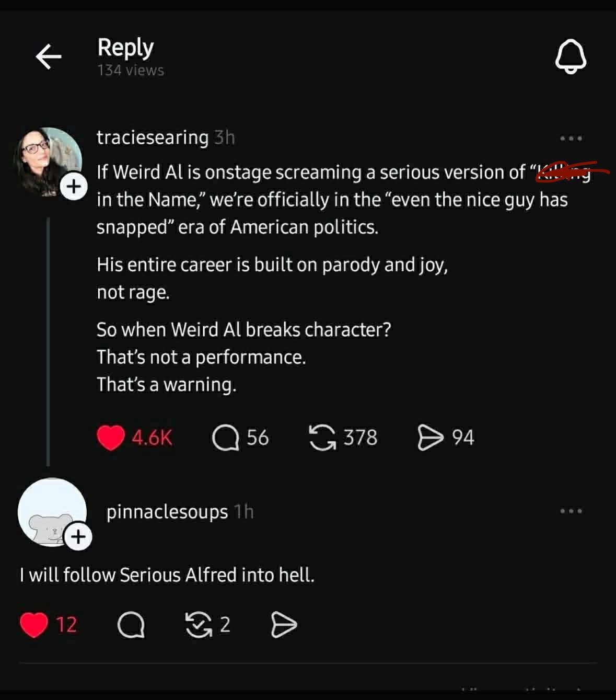
Task: Open pinnaclesoups username link
Action: click(167, 512)
